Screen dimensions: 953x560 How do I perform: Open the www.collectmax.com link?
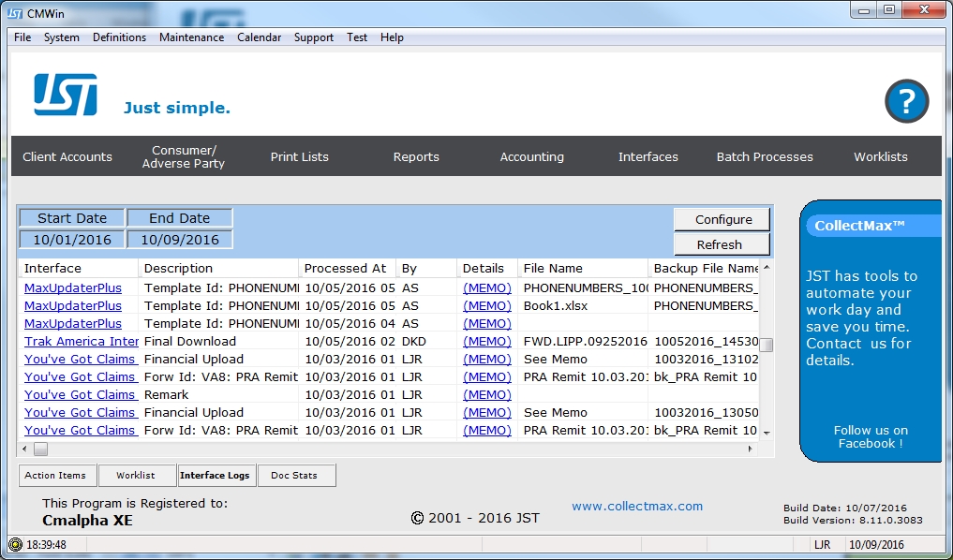[637, 507]
